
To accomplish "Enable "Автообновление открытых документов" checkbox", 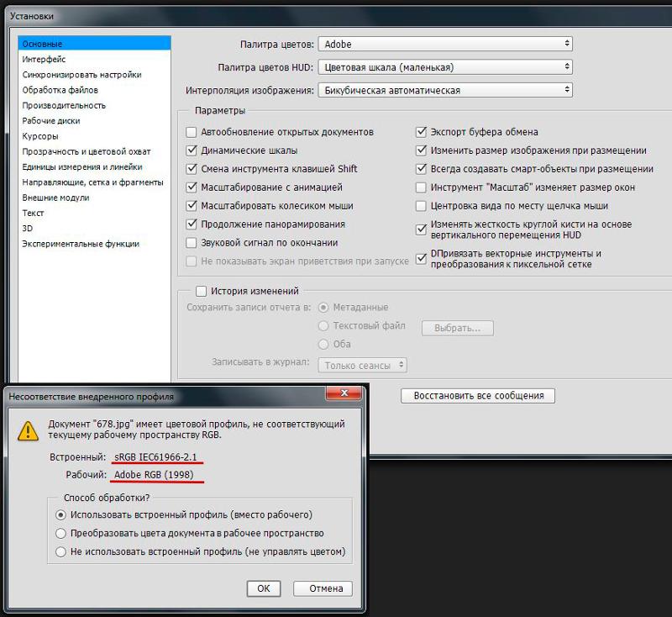I will point(192,132).
